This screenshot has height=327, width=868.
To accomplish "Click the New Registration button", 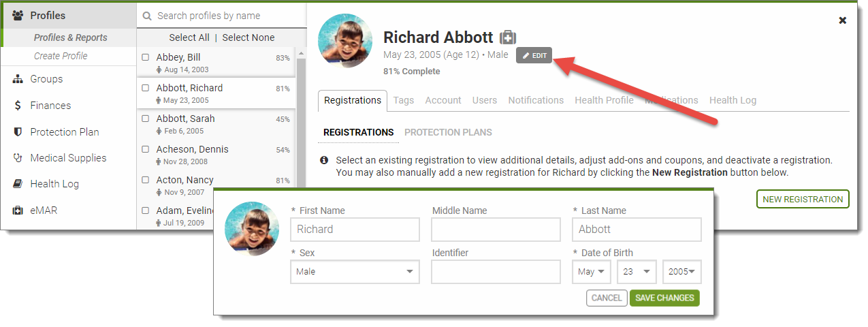I will (803, 199).
